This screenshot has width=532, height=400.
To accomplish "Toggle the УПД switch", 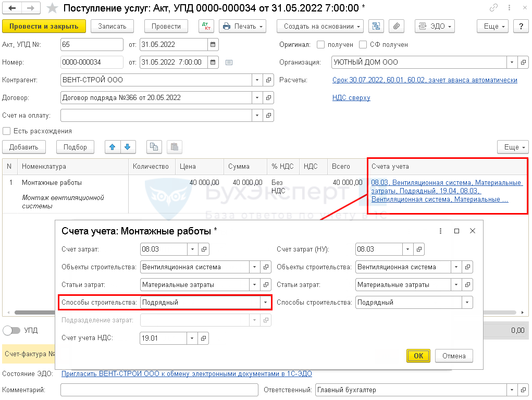I will click(x=10, y=330).
